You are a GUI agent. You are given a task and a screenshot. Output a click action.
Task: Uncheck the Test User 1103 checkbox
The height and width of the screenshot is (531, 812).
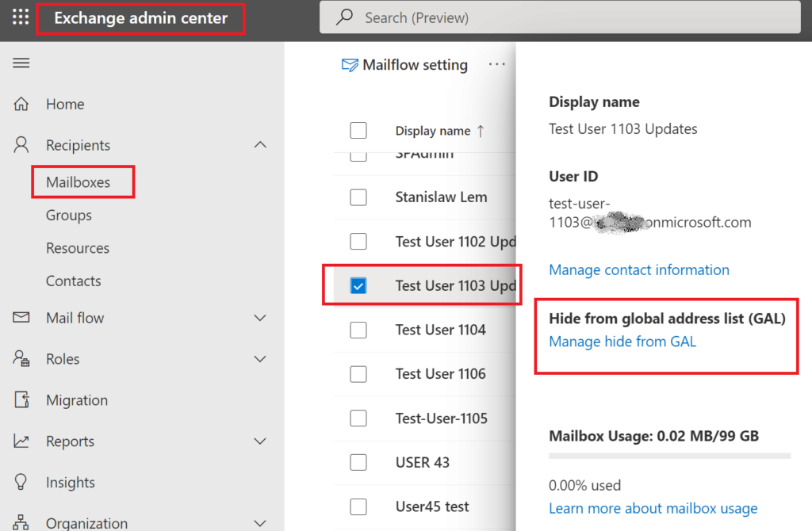tap(358, 285)
